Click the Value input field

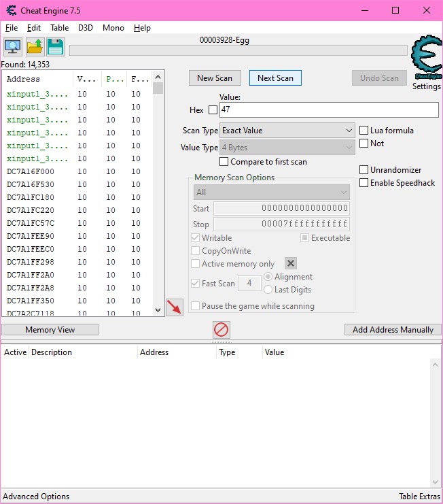coord(329,110)
